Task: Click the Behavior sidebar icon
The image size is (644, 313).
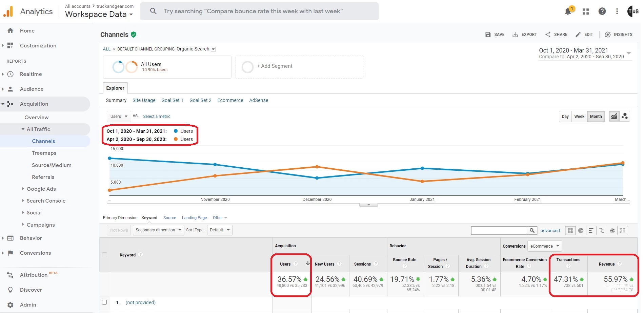Action: click(11, 238)
